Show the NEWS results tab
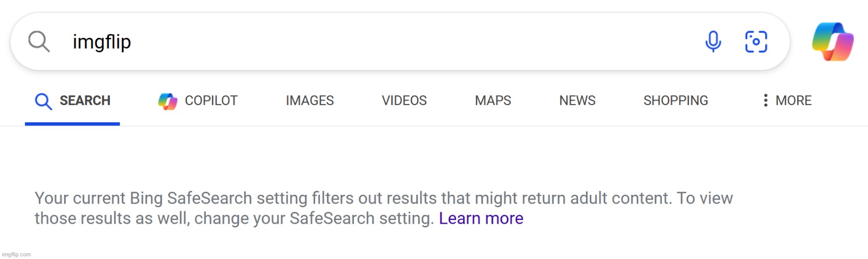 click(577, 100)
